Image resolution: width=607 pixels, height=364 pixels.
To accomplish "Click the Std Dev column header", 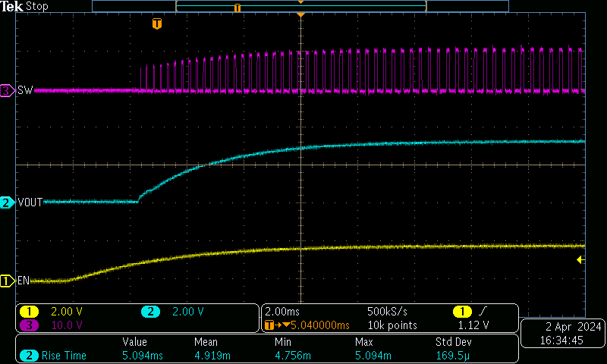I will 453,342.
